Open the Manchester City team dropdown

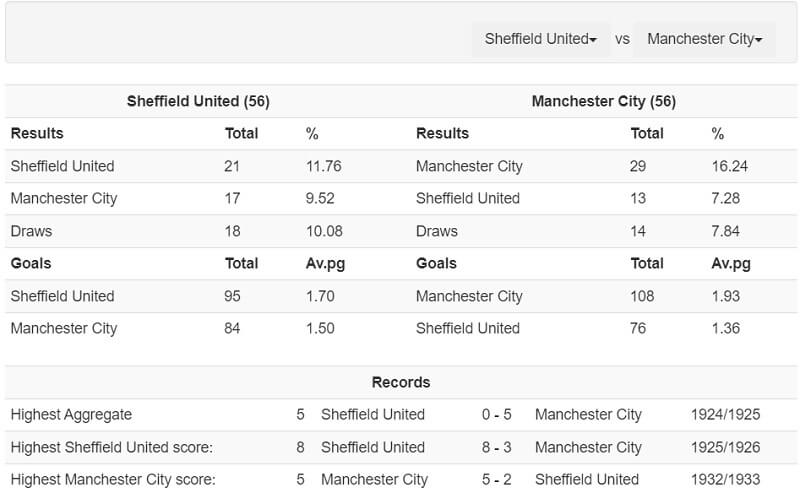click(x=704, y=39)
